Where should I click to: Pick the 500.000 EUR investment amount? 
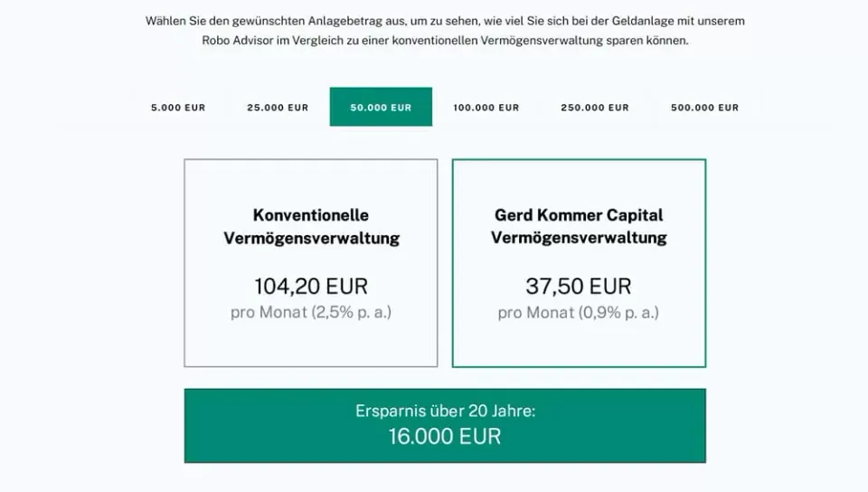click(x=704, y=108)
